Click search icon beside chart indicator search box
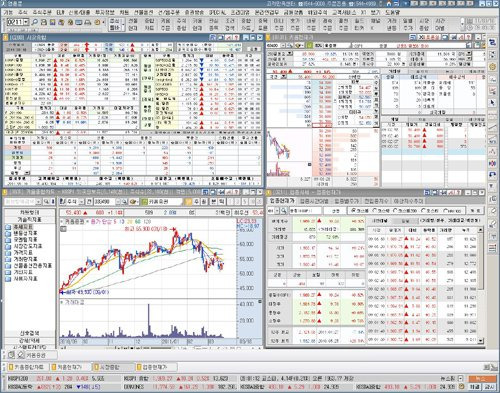 tap(47, 202)
